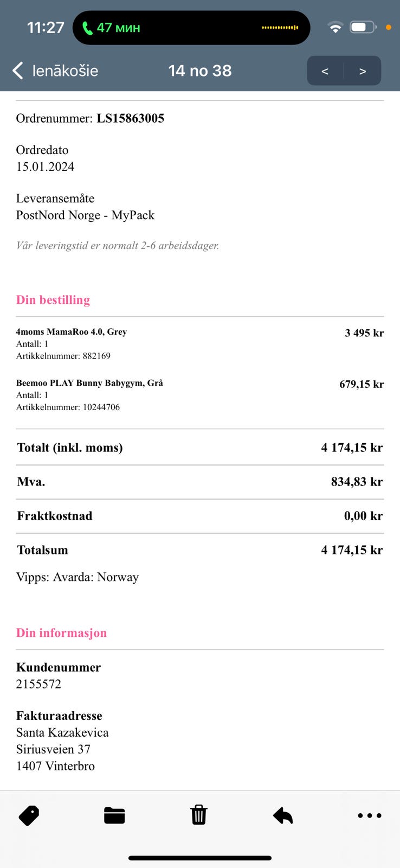Image resolution: width=400 pixels, height=868 pixels.
Task: Tap customer number 2155572
Action: (x=38, y=684)
